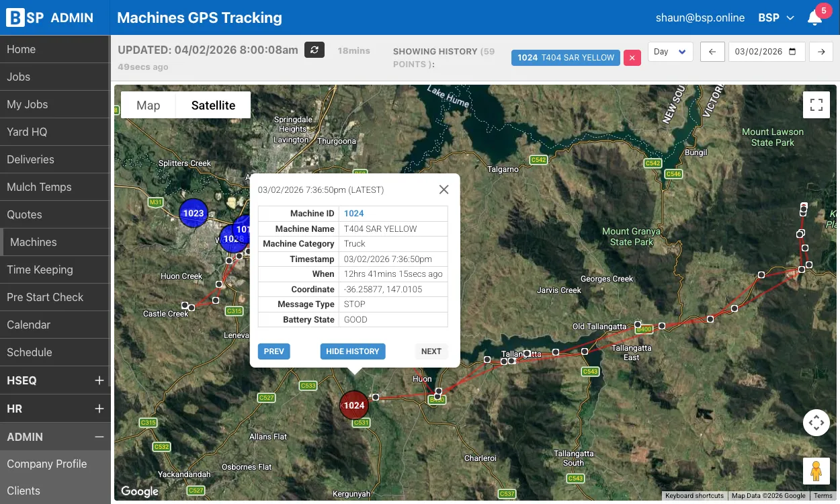Open the notifications bell
This screenshot has width=840, height=504.
[814, 18]
